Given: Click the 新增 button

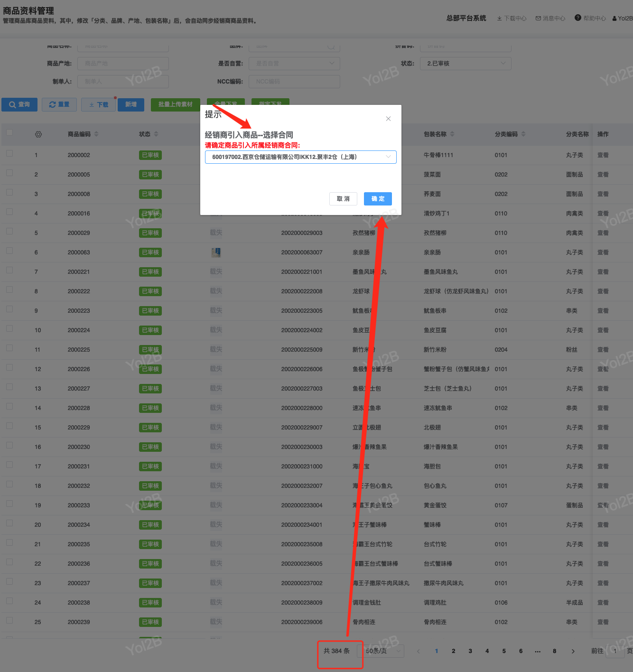Looking at the screenshot, I should pyautogui.click(x=131, y=104).
